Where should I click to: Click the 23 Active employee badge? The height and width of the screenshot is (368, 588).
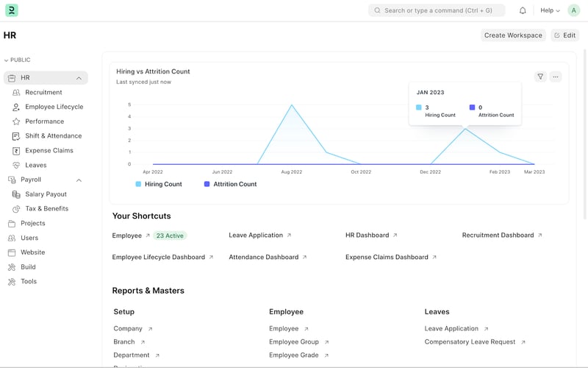click(x=170, y=236)
